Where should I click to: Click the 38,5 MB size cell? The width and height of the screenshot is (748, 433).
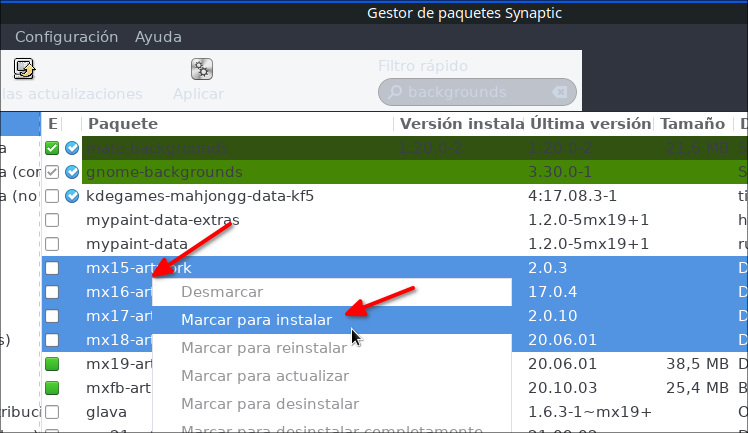tap(697, 364)
